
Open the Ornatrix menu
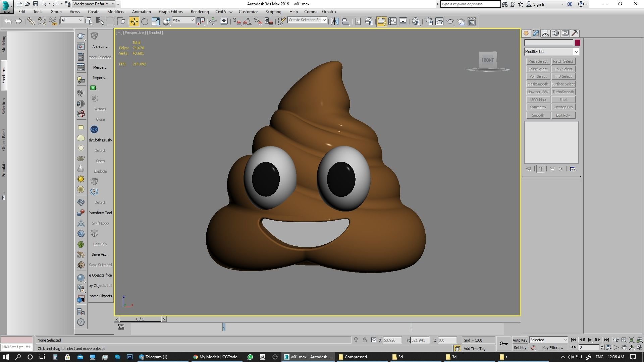pos(329,12)
